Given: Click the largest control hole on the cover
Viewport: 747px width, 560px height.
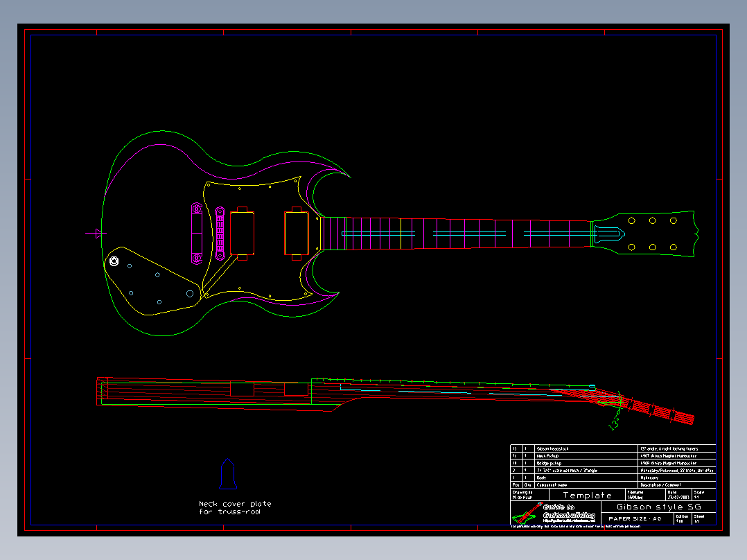Looking at the screenshot, I should [x=190, y=294].
